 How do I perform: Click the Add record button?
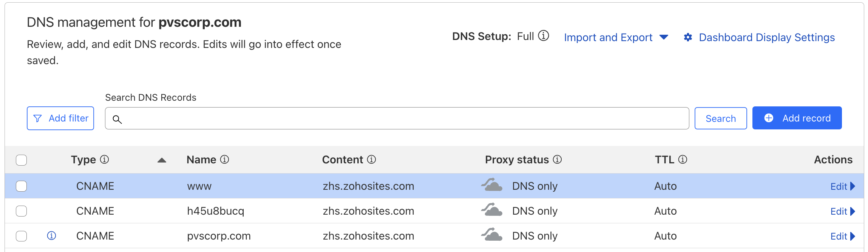tap(797, 118)
